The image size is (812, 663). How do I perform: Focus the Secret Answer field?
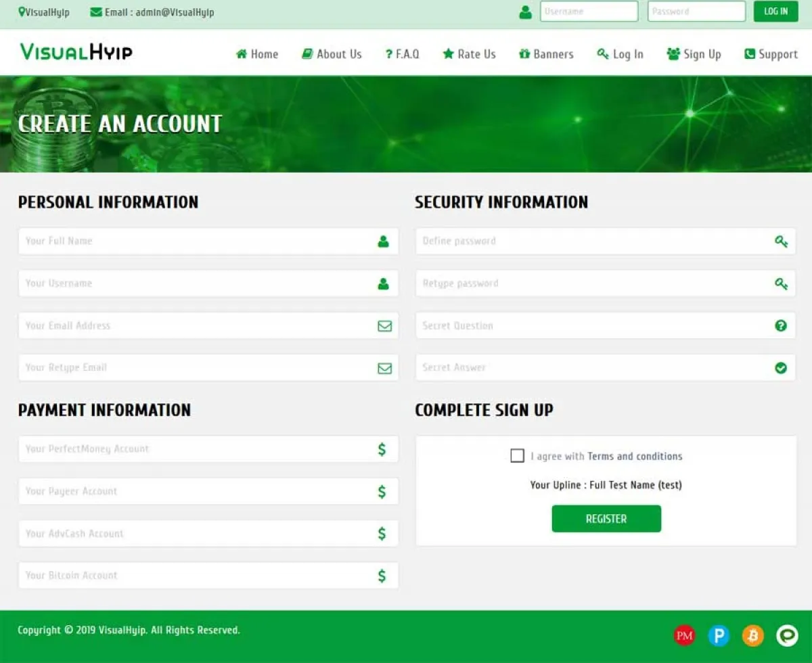(606, 367)
